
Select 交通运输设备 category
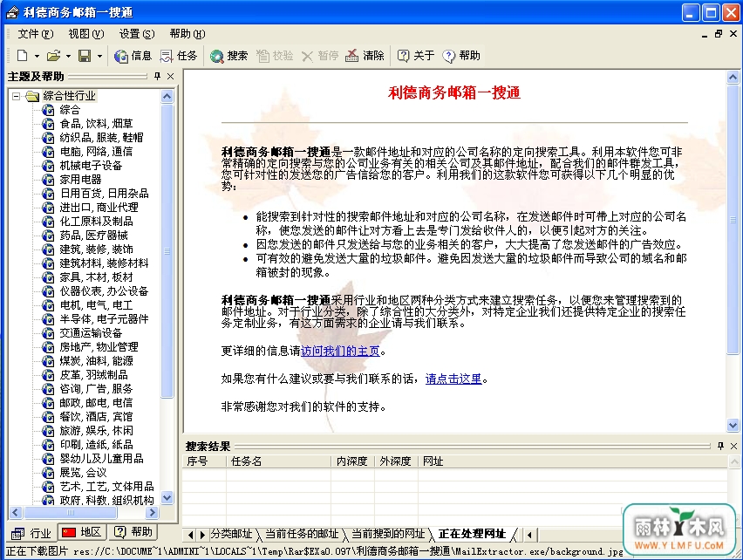91,333
